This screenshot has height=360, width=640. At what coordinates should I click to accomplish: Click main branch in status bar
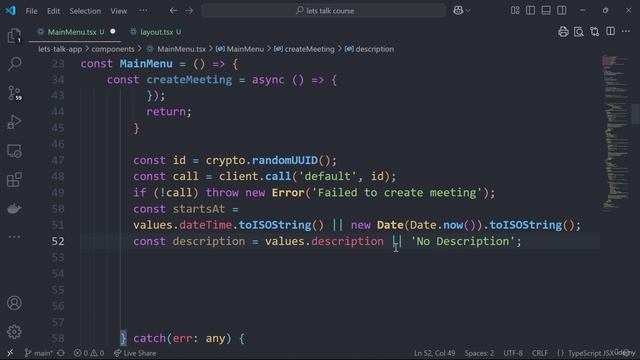tap(38, 353)
